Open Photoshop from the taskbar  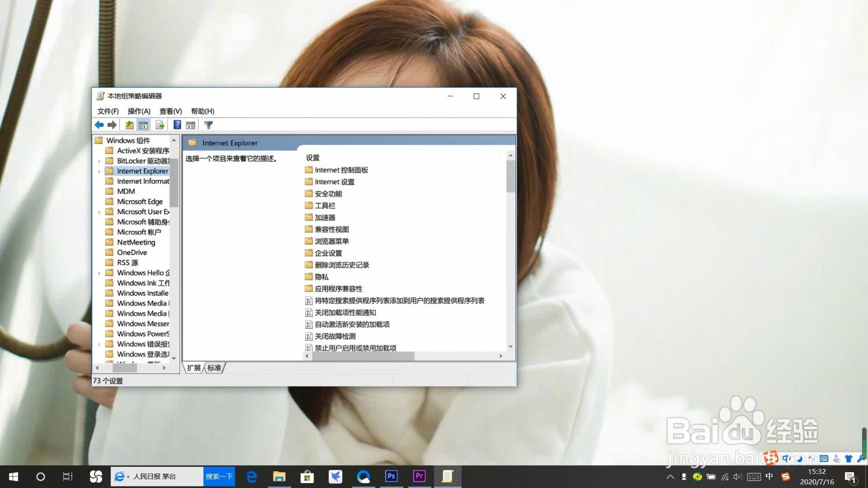[391, 477]
